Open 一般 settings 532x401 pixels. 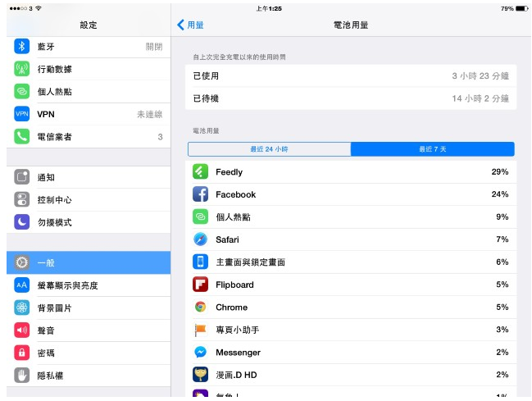click(x=88, y=262)
